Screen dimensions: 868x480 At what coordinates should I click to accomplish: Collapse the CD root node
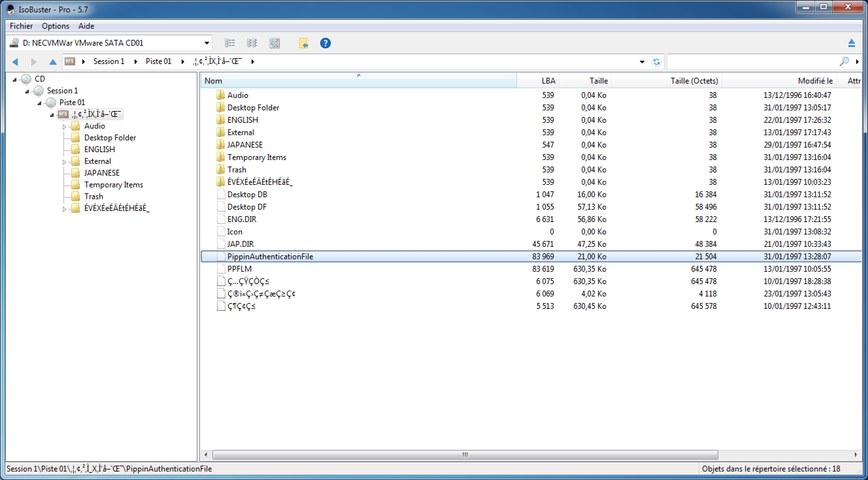coord(14,80)
